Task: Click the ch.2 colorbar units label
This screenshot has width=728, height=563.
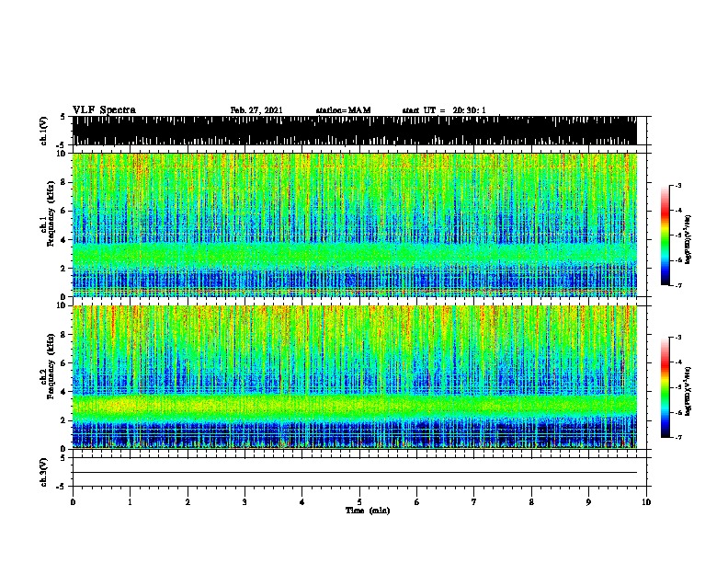Action: [x=688, y=391]
